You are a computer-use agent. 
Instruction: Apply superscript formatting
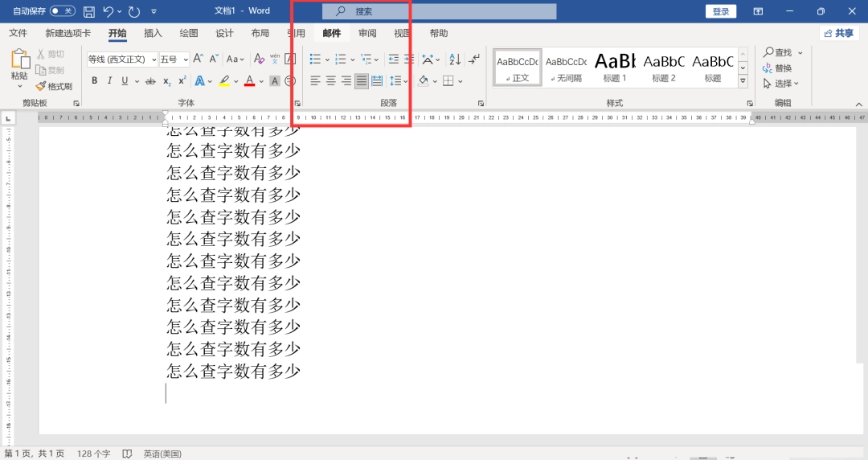pos(182,81)
